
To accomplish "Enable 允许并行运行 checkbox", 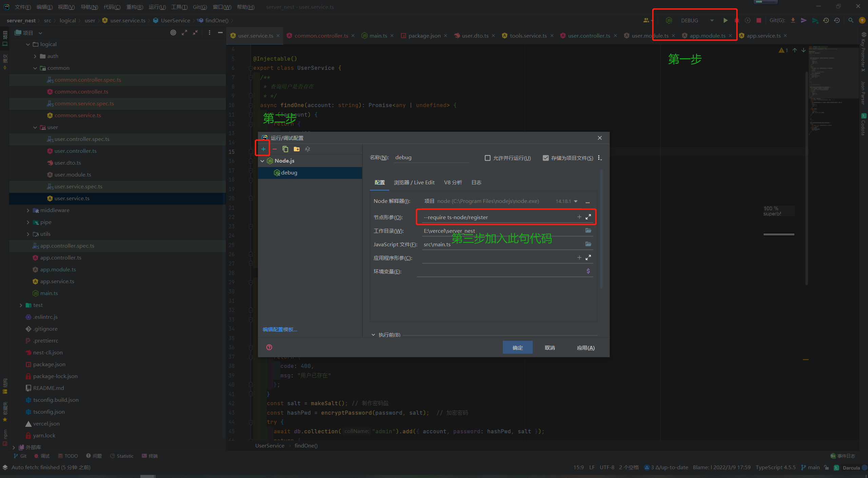I will click(x=488, y=158).
